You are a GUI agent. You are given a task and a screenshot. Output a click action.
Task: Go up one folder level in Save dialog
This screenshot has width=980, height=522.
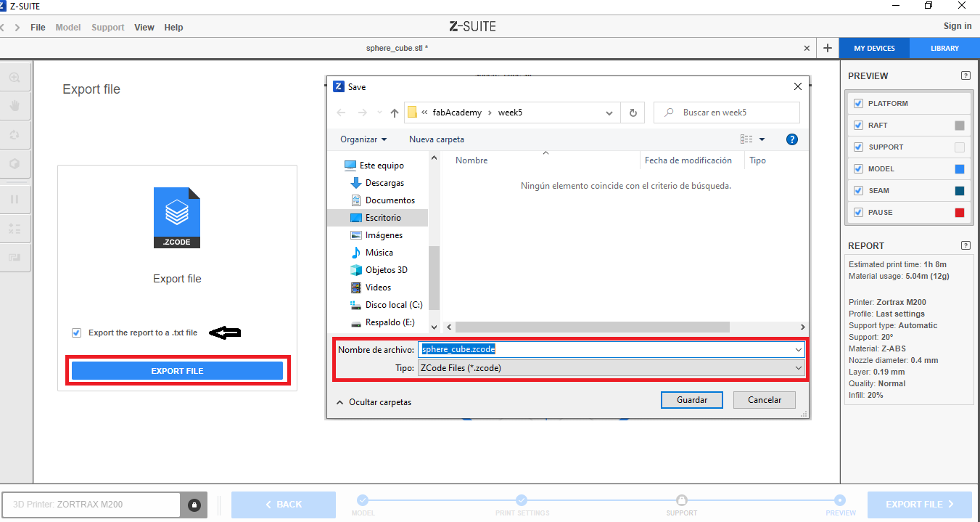395,113
